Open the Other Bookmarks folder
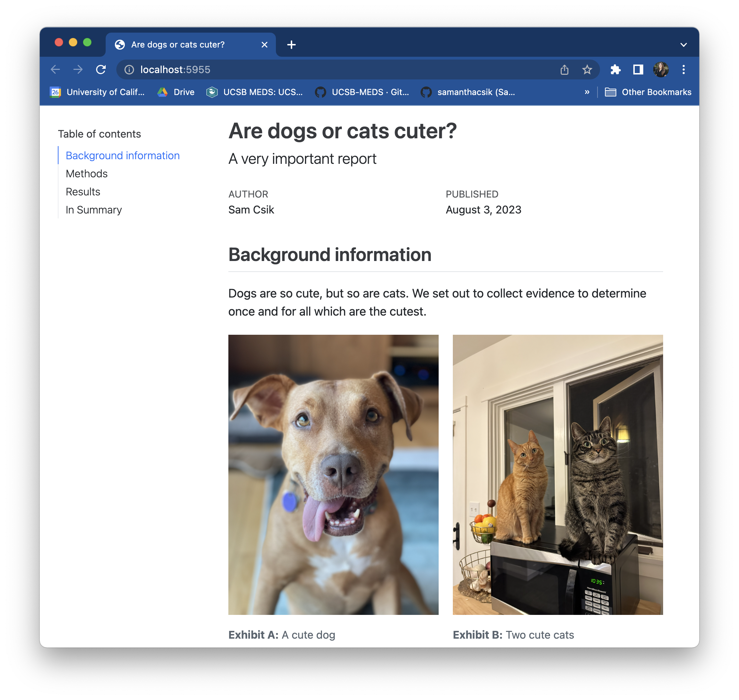The height and width of the screenshot is (700, 739). 648,92
